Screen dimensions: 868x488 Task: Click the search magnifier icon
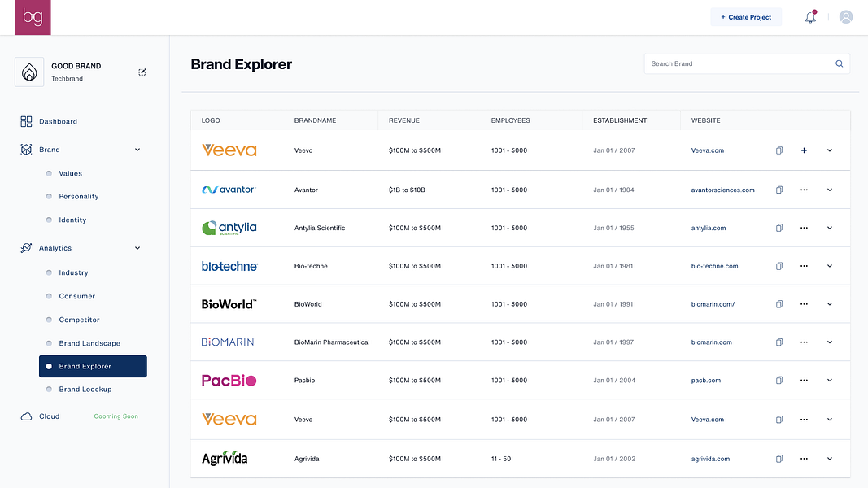click(x=840, y=63)
